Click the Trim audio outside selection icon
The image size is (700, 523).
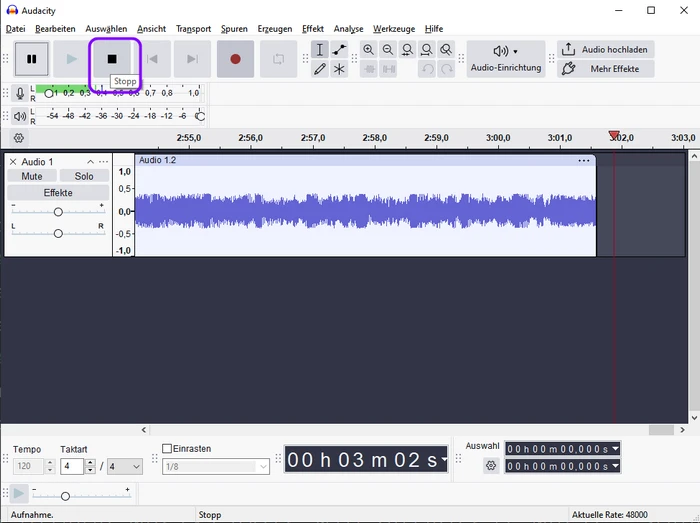click(369, 69)
